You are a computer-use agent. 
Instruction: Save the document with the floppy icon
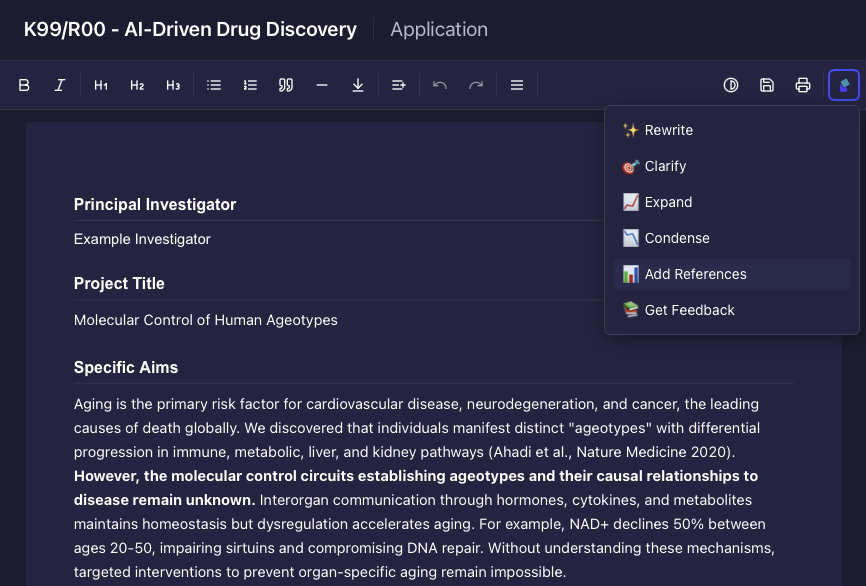click(x=767, y=85)
